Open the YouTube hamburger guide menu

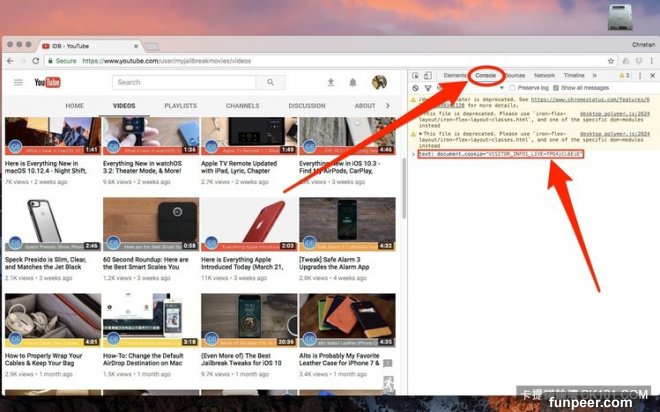pos(17,82)
